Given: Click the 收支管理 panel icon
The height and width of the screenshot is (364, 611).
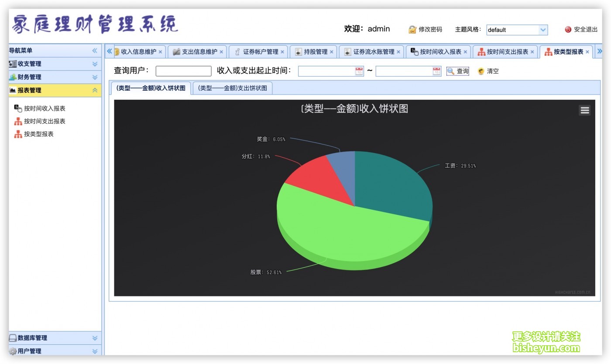Looking at the screenshot, I should pos(13,64).
